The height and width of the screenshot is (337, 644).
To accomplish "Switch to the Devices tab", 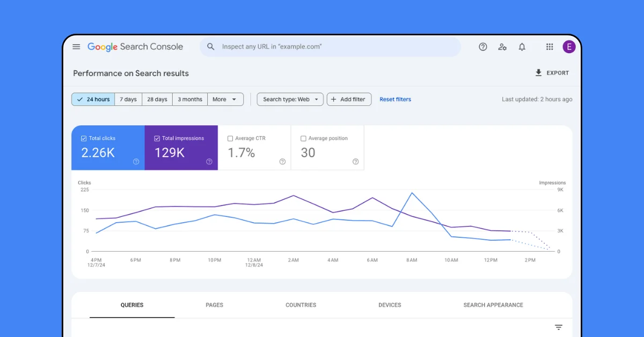I will pyautogui.click(x=390, y=305).
